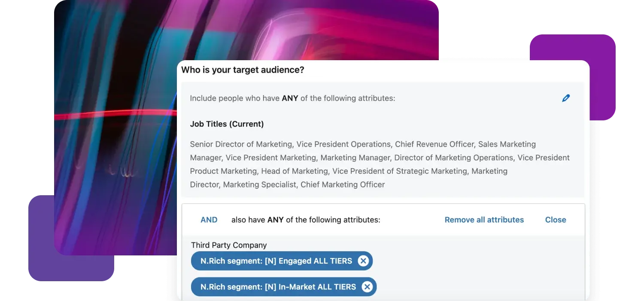Viewport: 644px width, 301px height.
Task: Select the N.Rich In-Market ALL TIERS segment pill
Action: 278,287
